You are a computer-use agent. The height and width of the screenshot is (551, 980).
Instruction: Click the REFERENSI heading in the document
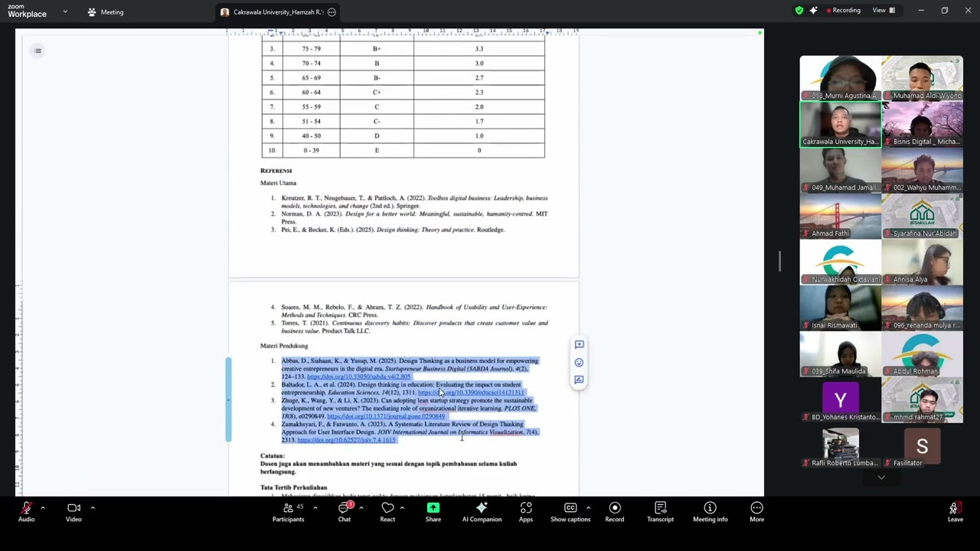pos(276,171)
